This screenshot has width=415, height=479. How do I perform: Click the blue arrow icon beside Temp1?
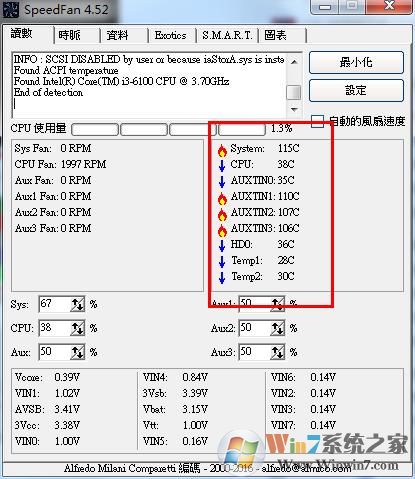(x=222, y=261)
